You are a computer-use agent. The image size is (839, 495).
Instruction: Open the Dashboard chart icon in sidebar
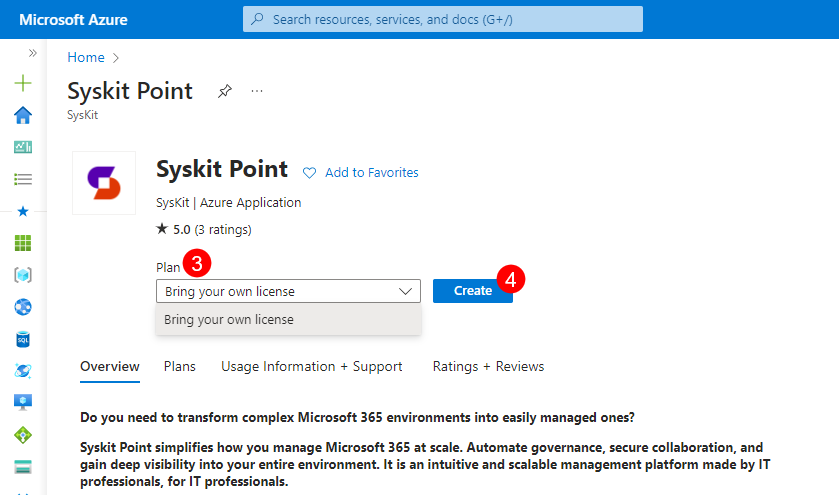tap(23, 147)
